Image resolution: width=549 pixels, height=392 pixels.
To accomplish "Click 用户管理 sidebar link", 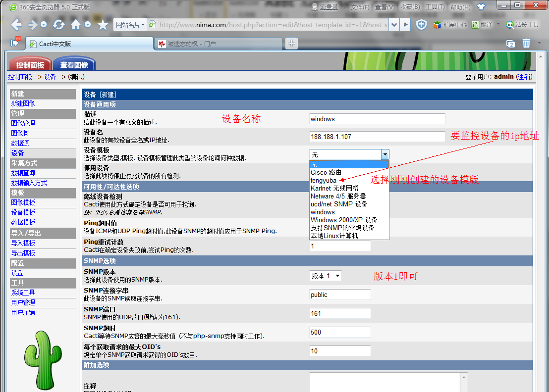I will coord(23,302).
